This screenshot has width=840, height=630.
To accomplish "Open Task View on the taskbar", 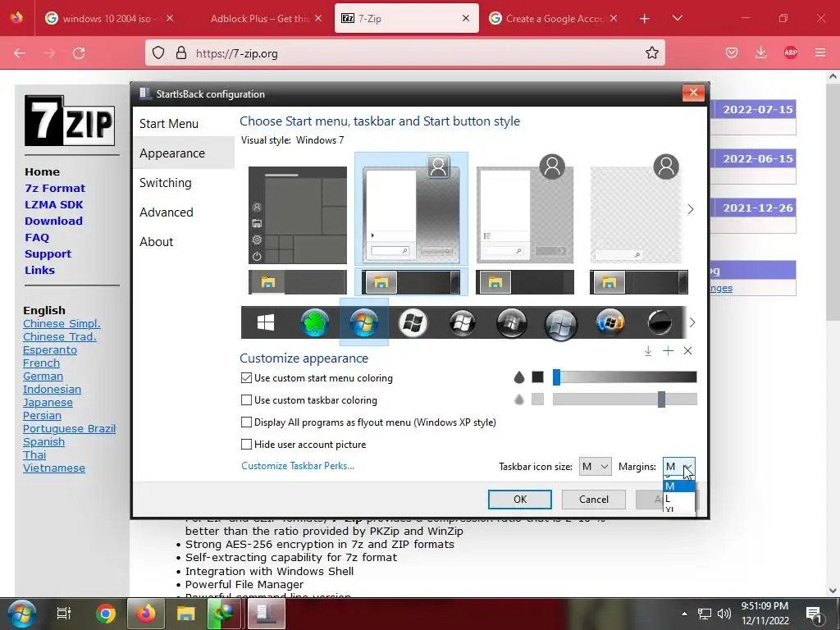I will pyautogui.click(x=64, y=614).
